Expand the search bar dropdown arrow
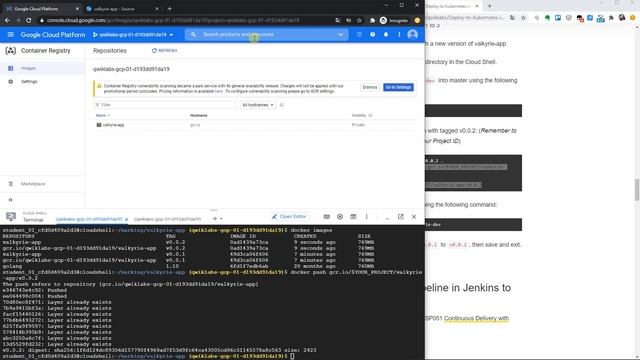Image resolution: width=640 pixels, height=360 pixels. pos(340,35)
